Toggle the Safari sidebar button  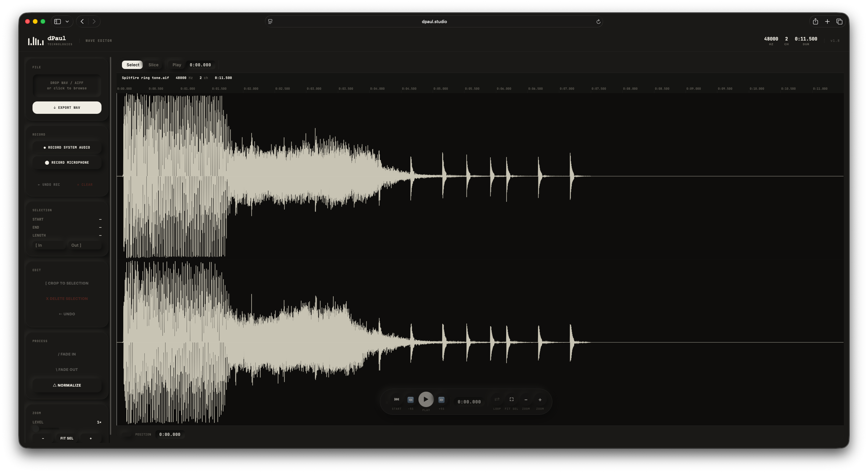tap(58, 21)
